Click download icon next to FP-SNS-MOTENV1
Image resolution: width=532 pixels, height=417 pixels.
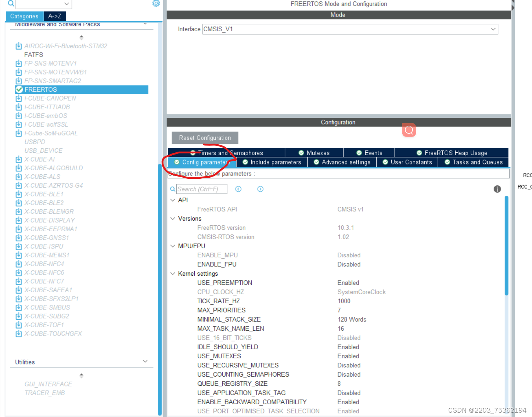[19, 64]
